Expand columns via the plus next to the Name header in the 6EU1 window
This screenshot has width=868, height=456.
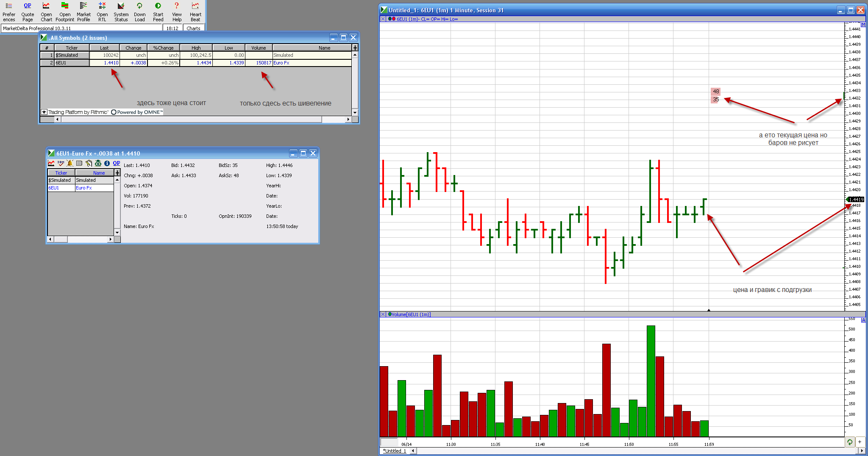117,173
